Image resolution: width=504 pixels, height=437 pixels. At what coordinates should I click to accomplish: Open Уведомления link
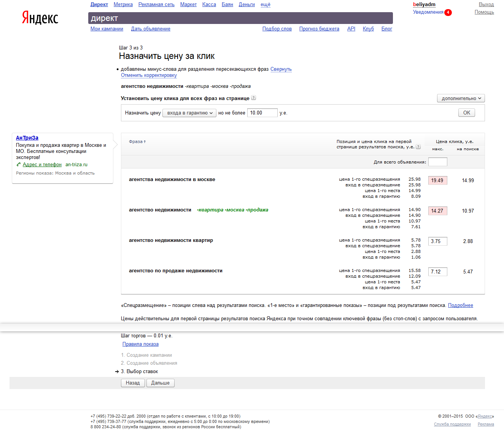click(428, 12)
